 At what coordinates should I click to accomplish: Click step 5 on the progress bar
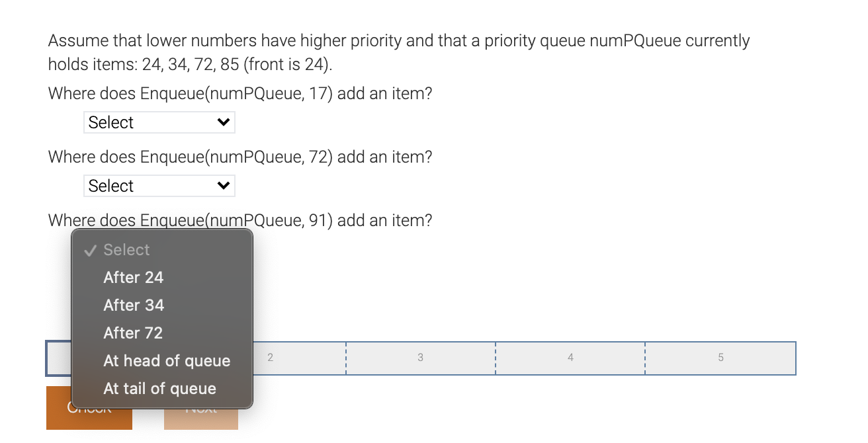coord(720,357)
